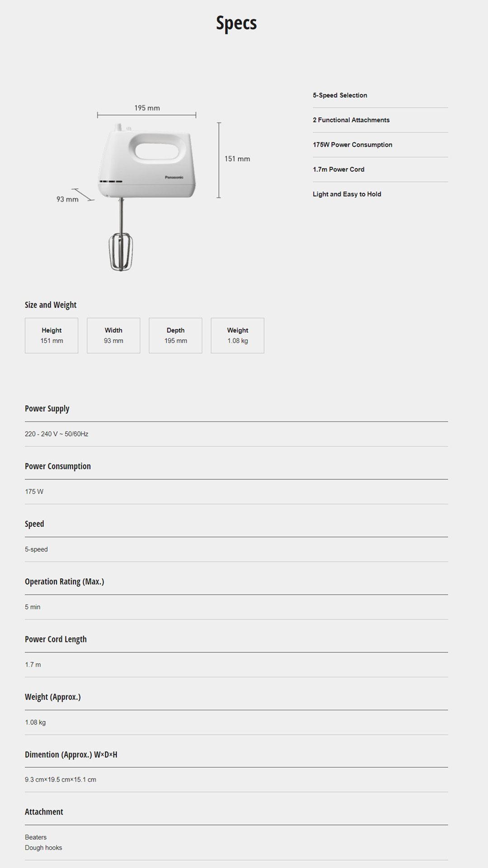
Task: Click the Width 93 mm box
Action: click(113, 335)
